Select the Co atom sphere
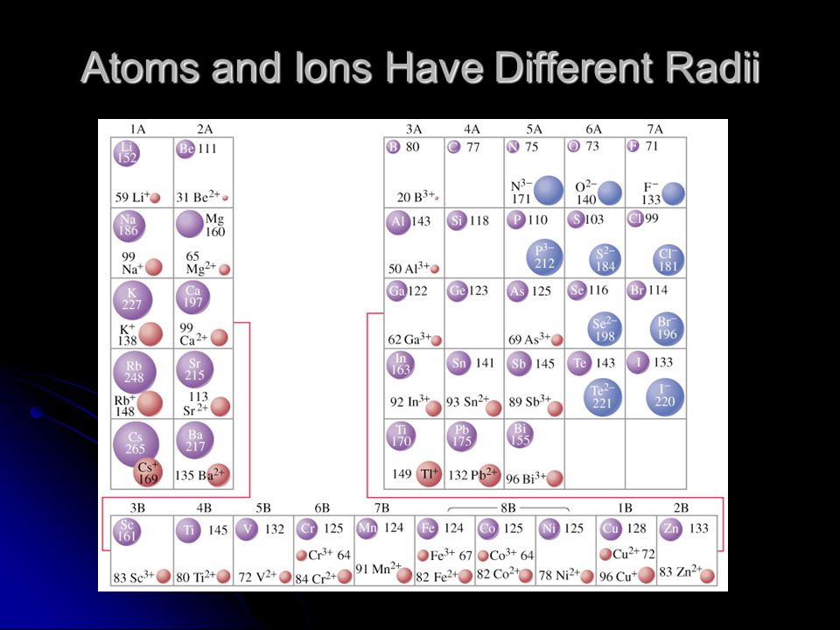This screenshot has width=840, height=630. click(487, 528)
